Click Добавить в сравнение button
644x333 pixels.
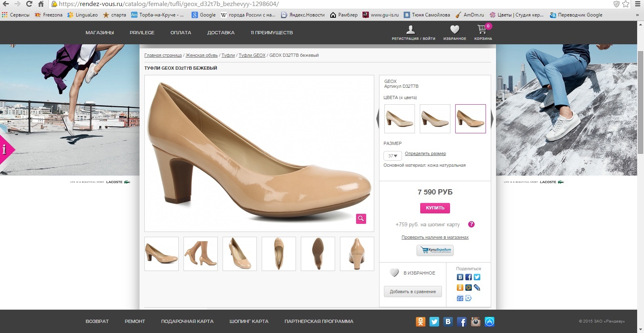point(413,292)
